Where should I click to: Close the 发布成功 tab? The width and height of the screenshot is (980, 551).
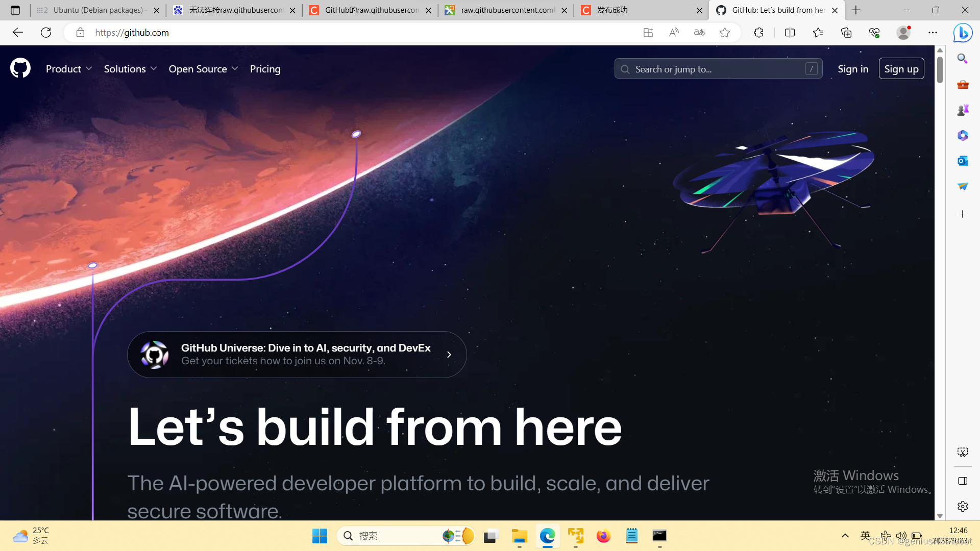(700, 10)
